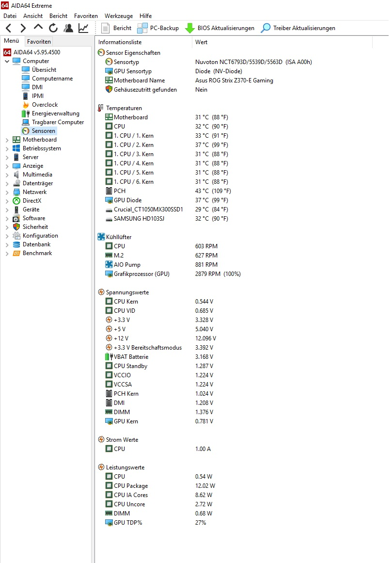Select the CPU Package power row
The image size is (392, 563).
tap(160, 485)
